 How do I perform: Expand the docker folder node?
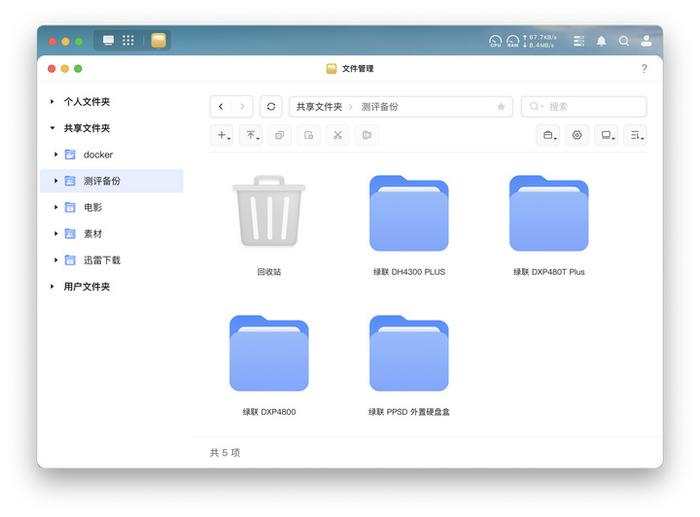[56, 154]
